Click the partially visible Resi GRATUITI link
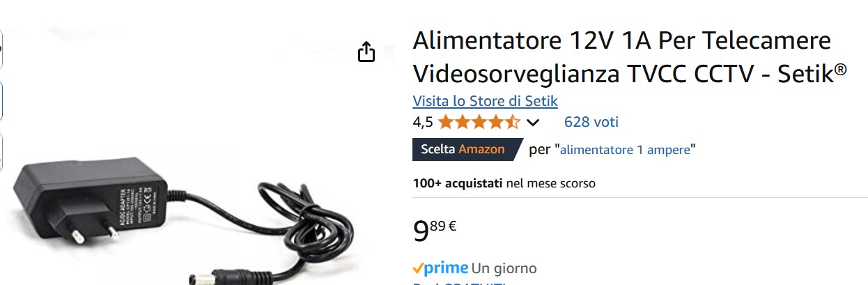Image resolution: width=868 pixels, height=285 pixels. (460, 283)
